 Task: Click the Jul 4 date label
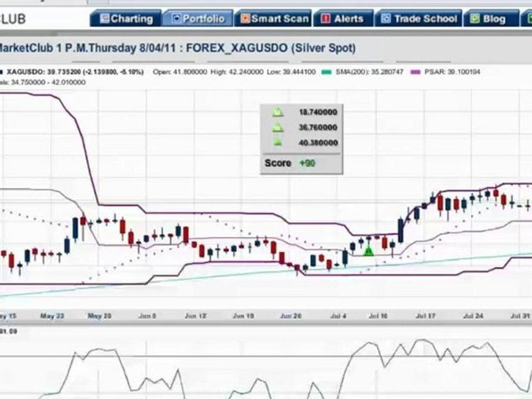338,316
